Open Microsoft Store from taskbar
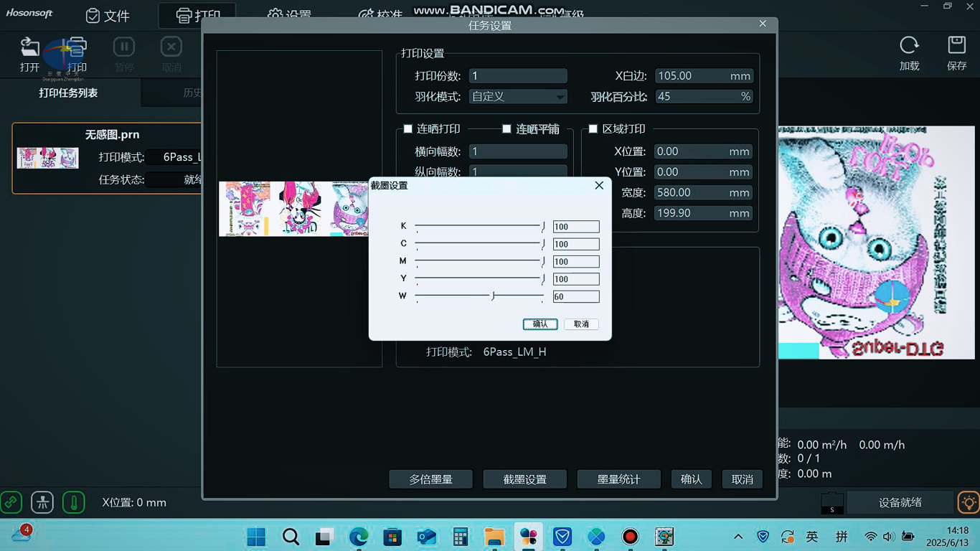Screen dimensions: 980x551 click(x=392, y=537)
